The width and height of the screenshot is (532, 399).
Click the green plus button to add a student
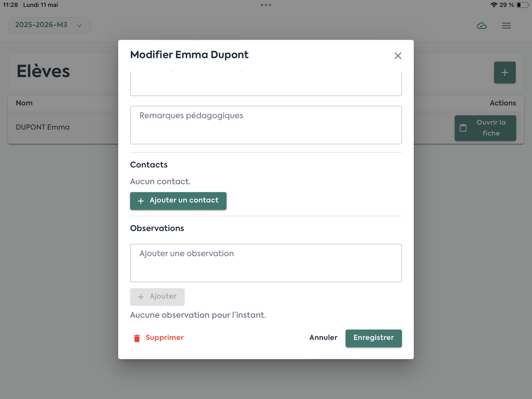[505, 72]
